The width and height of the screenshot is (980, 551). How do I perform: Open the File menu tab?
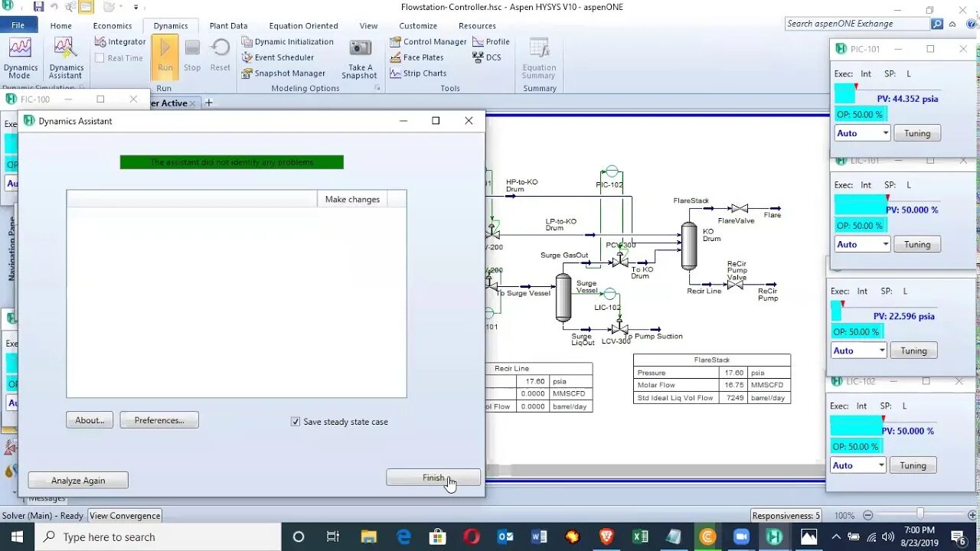[x=18, y=25]
